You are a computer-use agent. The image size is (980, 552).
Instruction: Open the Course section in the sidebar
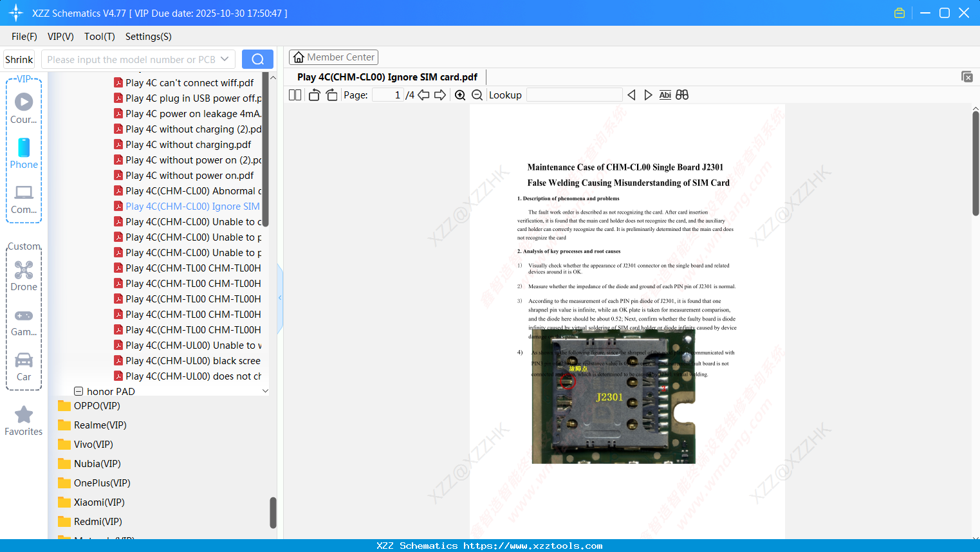(24, 108)
